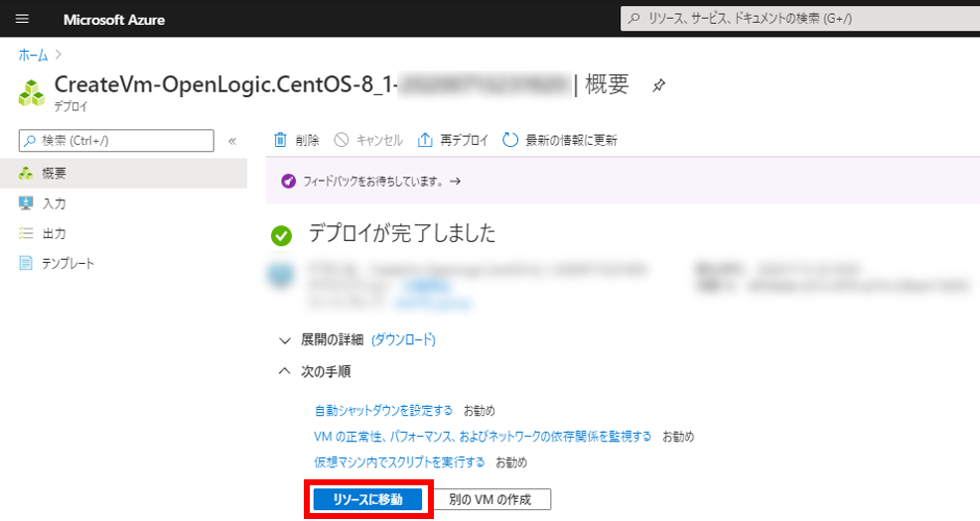Viewport: 980px width, 521px height.
Task: Open the Azure portal hamburger menu
Action: tap(23, 19)
